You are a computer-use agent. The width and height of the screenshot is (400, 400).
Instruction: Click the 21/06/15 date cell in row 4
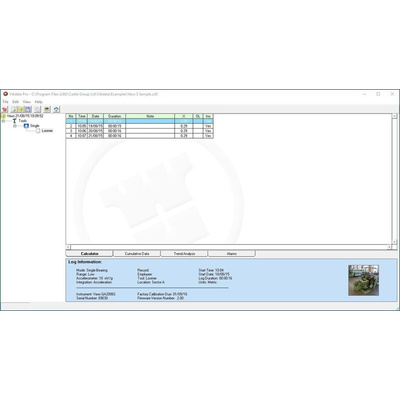pyautogui.click(x=96, y=136)
